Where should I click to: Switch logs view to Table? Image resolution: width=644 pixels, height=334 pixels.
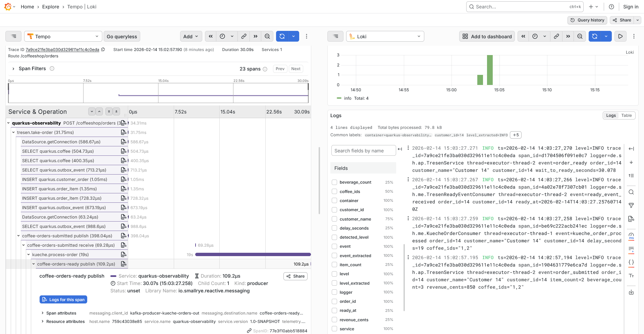point(627,115)
